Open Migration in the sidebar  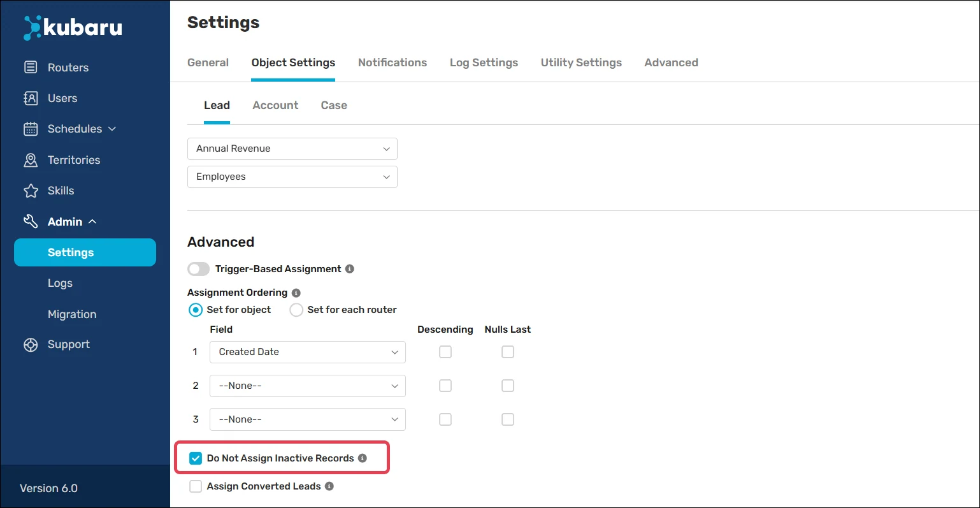click(72, 314)
